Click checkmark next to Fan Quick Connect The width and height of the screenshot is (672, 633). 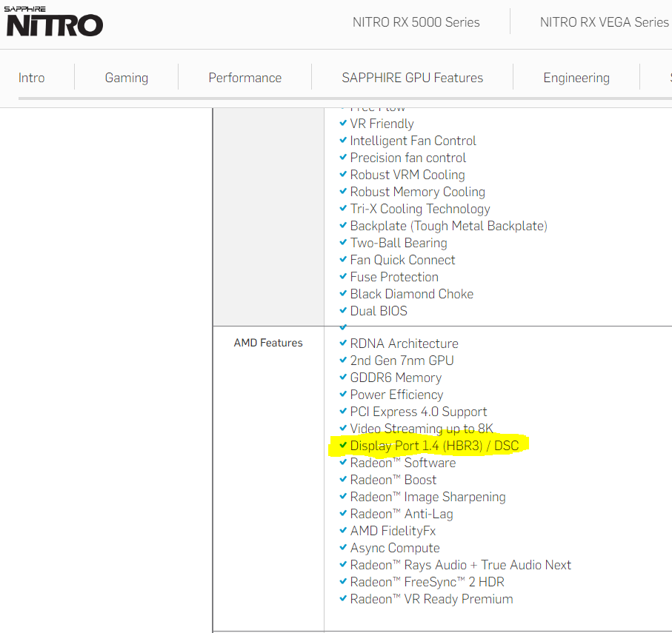pos(343,258)
